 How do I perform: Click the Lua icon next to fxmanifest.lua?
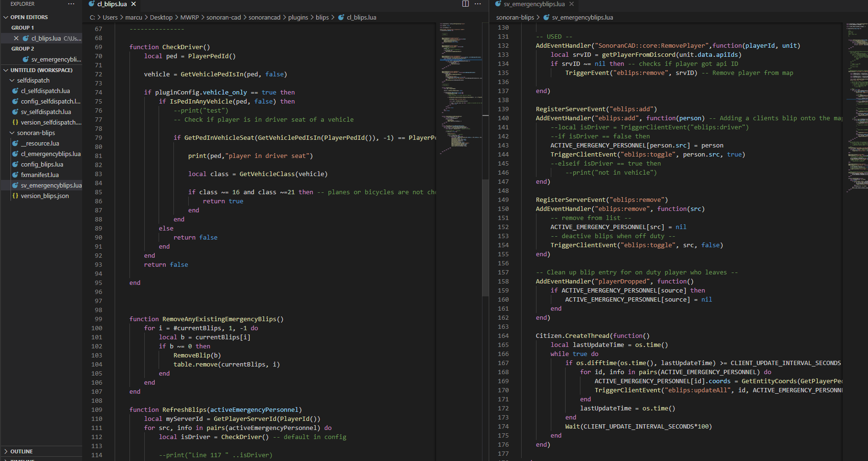15,175
